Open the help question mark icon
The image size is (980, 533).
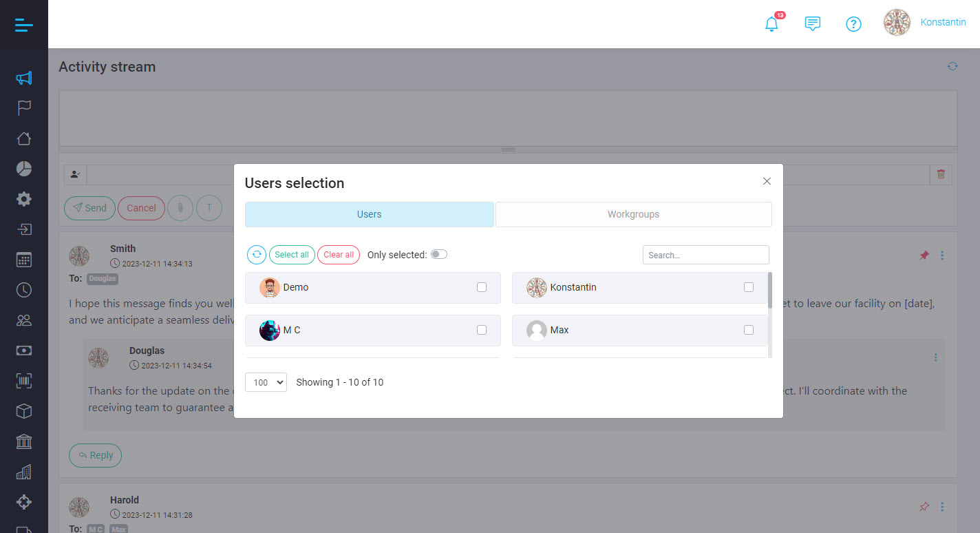853,23
